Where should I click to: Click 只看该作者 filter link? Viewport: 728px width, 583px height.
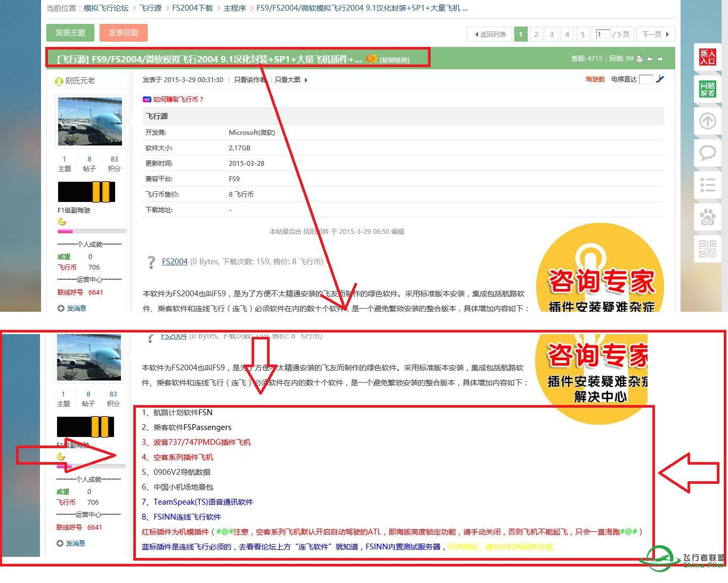click(249, 80)
